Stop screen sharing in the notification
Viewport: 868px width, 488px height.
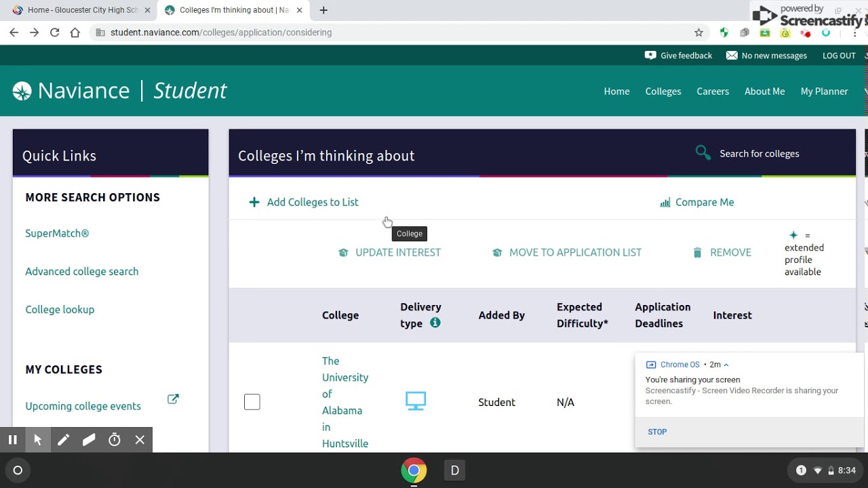click(657, 432)
